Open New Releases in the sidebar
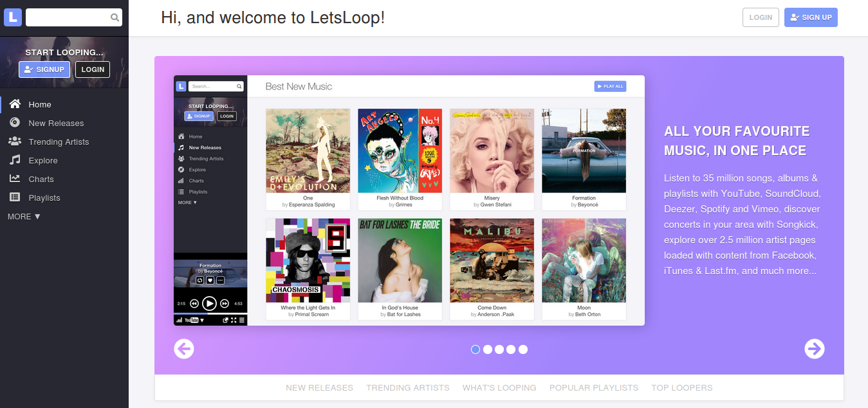 (64, 123)
